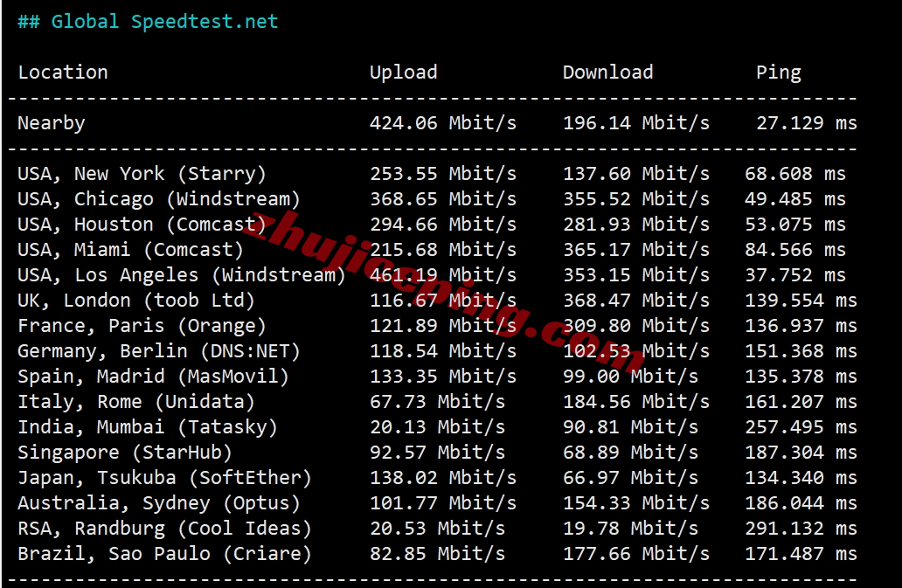
Task: Select the Nearby row label
Action: pyautogui.click(x=52, y=123)
